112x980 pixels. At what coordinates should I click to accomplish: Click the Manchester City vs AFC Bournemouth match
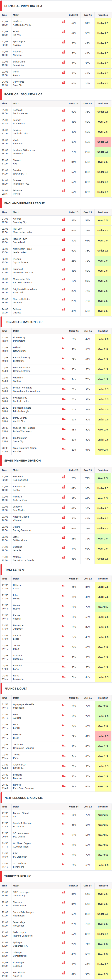22,281
